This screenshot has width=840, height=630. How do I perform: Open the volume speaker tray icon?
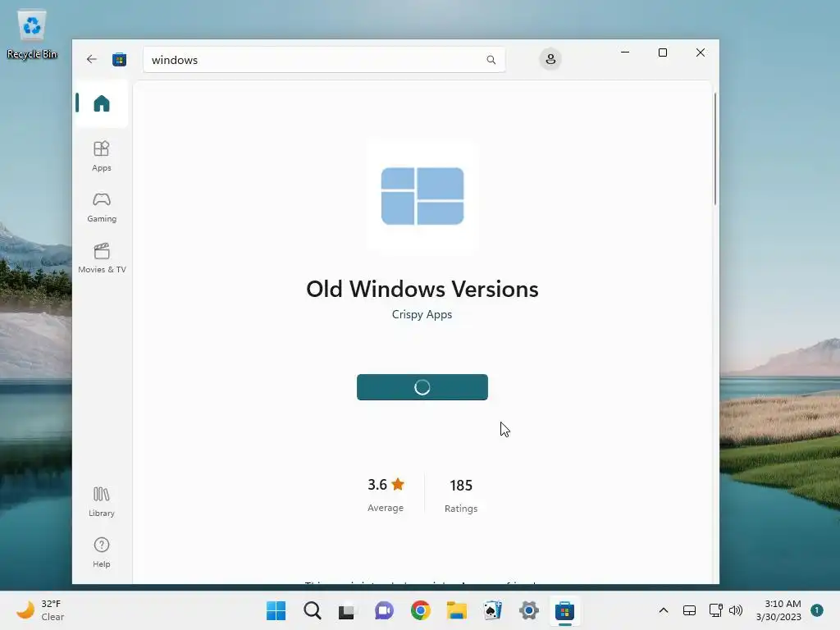(x=736, y=610)
